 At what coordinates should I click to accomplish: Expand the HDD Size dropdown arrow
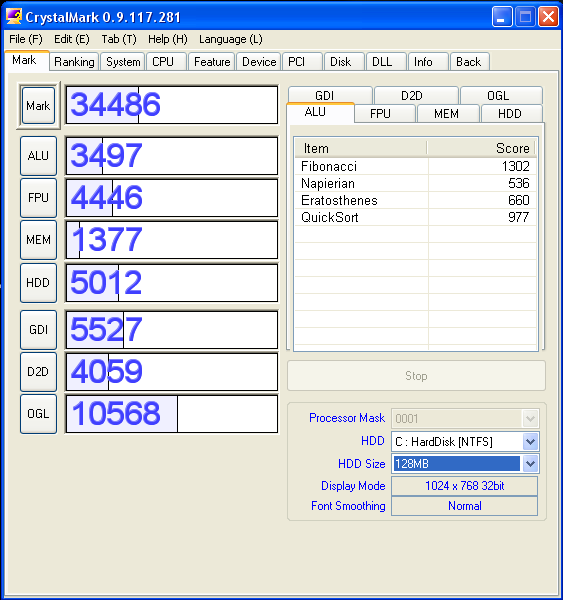(x=530, y=464)
